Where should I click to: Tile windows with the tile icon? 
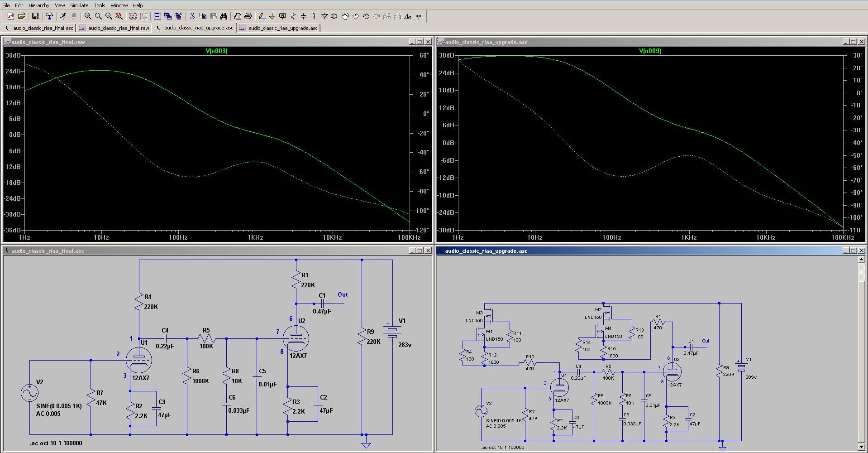pos(157,16)
